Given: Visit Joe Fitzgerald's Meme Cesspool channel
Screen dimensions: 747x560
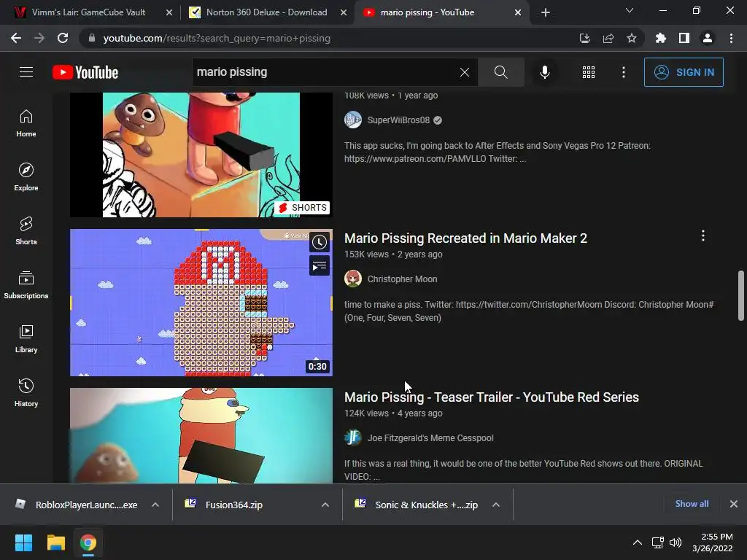Looking at the screenshot, I should pos(430,438).
